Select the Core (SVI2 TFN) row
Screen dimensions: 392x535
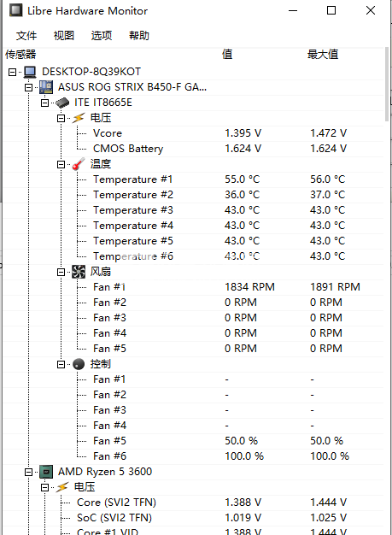point(194,503)
